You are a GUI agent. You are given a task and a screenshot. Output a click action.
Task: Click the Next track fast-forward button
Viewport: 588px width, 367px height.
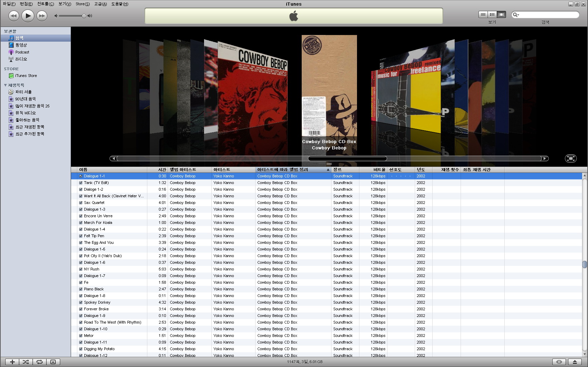point(42,16)
